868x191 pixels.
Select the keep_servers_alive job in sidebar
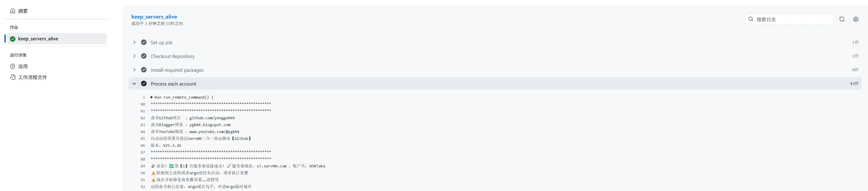(x=56, y=39)
